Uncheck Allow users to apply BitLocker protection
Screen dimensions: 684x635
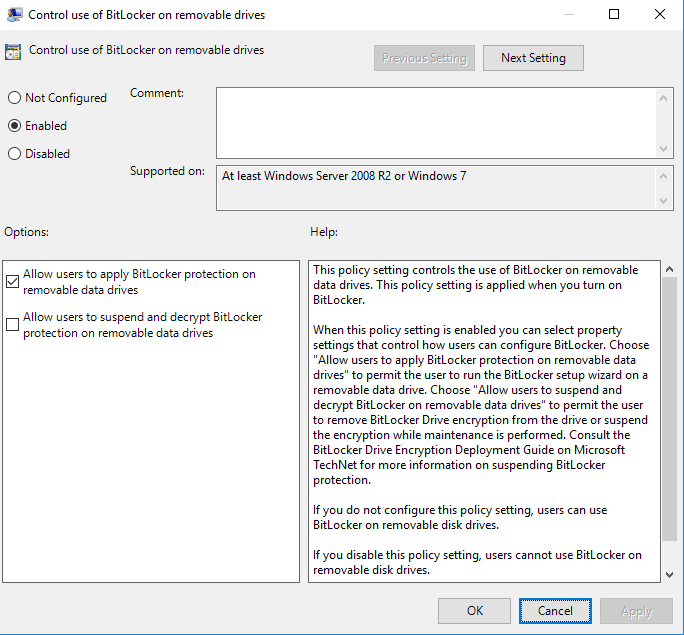click(12, 282)
